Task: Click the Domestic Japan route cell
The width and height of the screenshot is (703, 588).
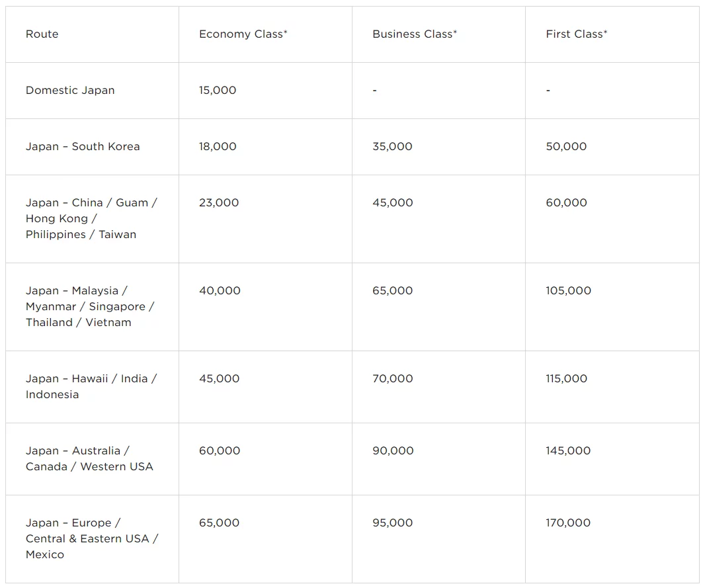Action: (x=70, y=91)
